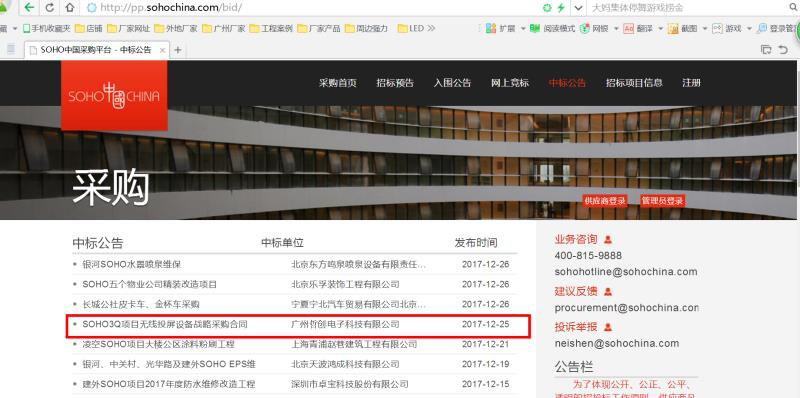Open the 周边强力 bookmark folder
This screenshot has width=800, height=398.
pyautogui.click(x=366, y=29)
